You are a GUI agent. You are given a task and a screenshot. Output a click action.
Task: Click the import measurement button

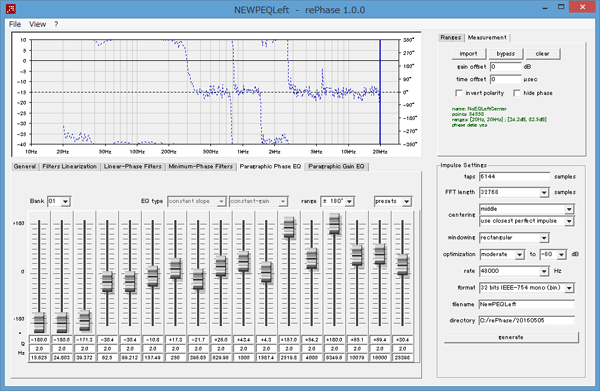(468, 54)
